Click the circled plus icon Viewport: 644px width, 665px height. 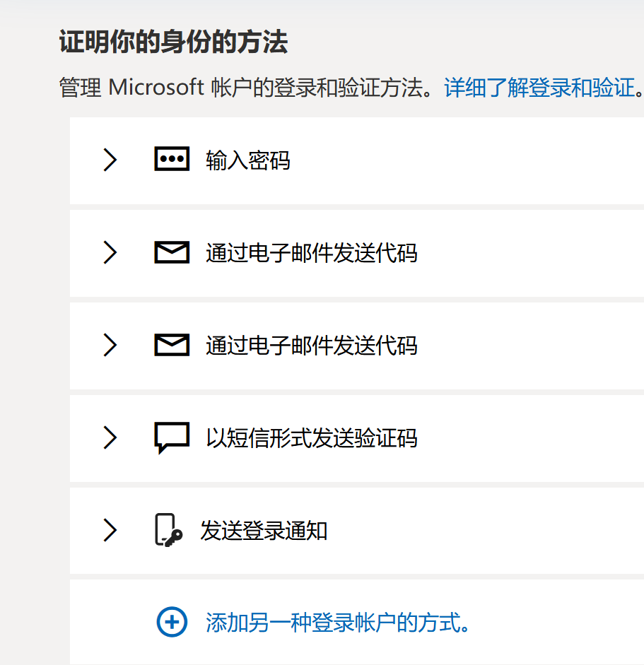pos(172,622)
